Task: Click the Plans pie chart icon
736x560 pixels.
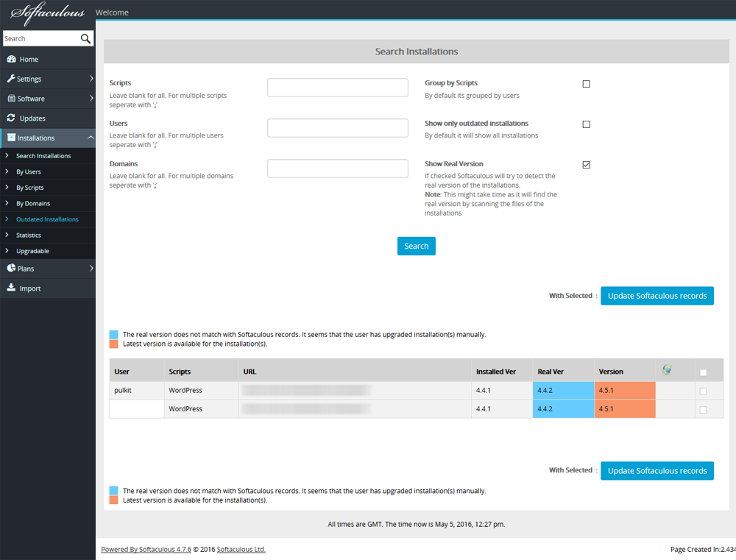Action: tap(11, 268)
